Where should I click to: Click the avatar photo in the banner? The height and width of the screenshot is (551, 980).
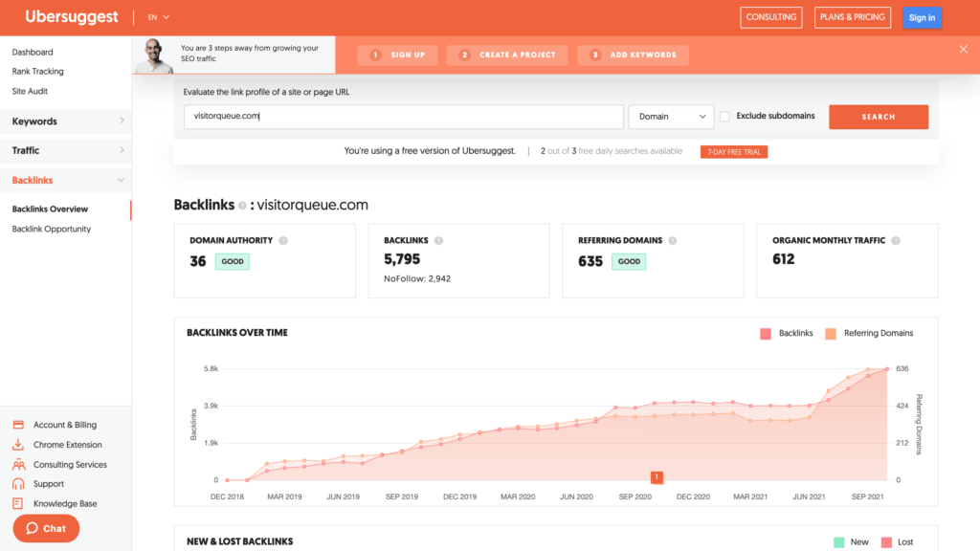pos(155,55)
